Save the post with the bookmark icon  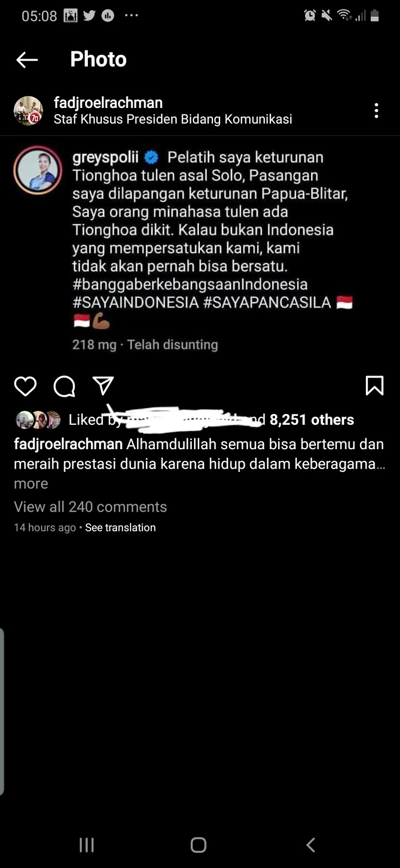[x=375, y=386]
